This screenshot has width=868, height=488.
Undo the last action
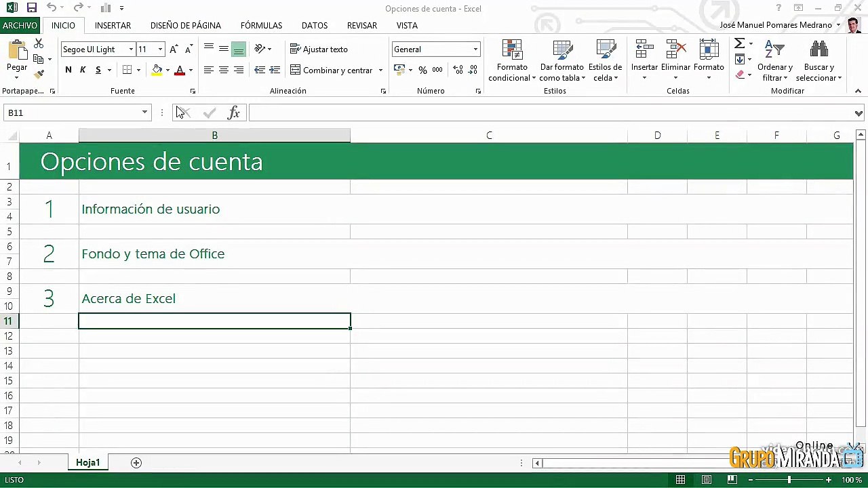click(52, 8)
